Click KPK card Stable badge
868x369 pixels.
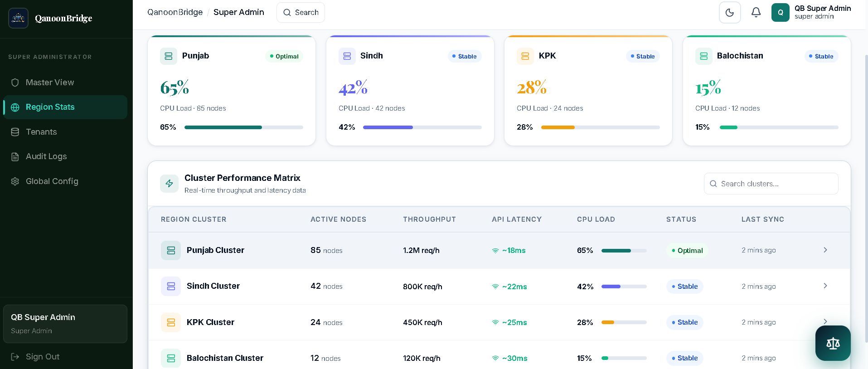(x=643, y=56)
